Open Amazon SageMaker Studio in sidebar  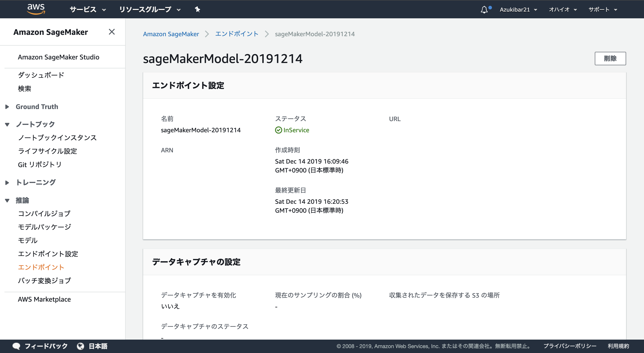(59, 57)
